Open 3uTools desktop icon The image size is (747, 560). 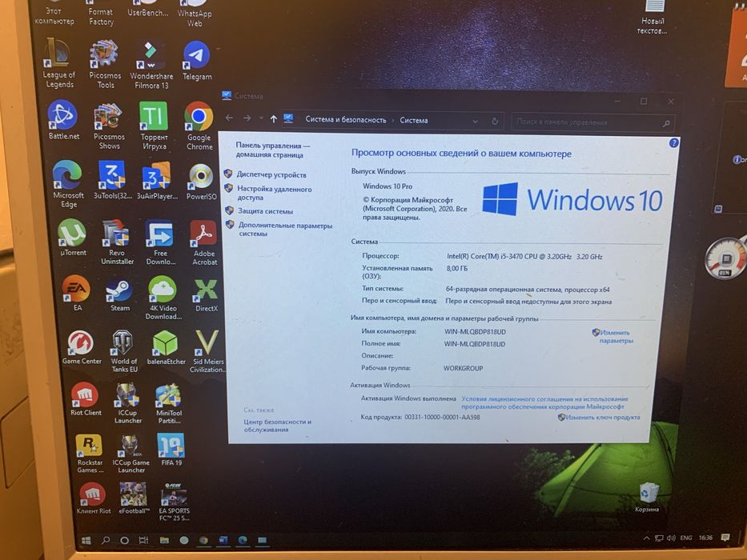point(112,180)
